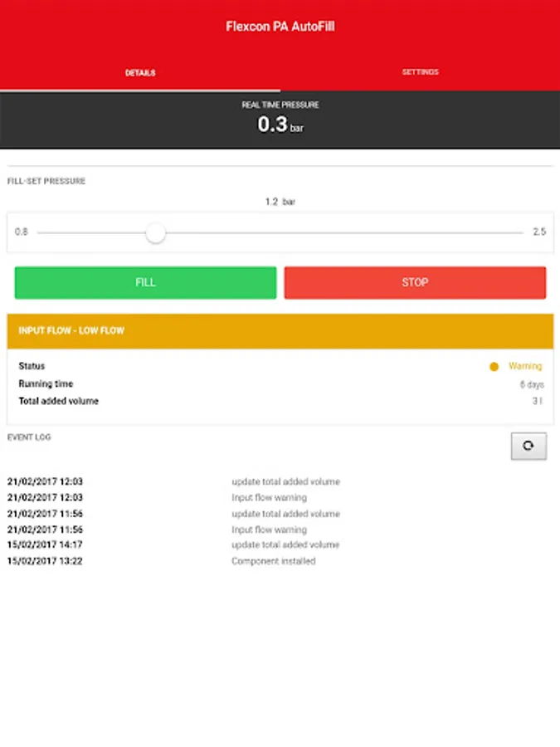
Task: Switch to the Details tab
Action: tap(140, 72)
